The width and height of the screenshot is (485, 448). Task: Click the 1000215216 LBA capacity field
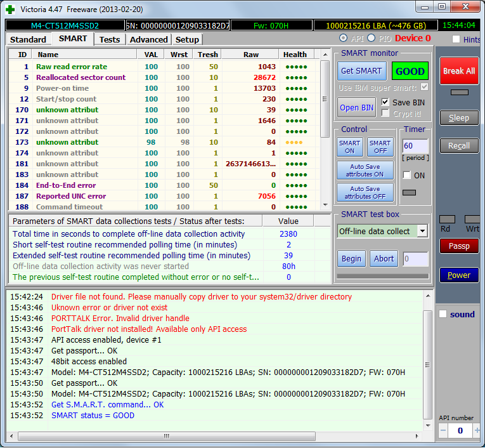376,25
